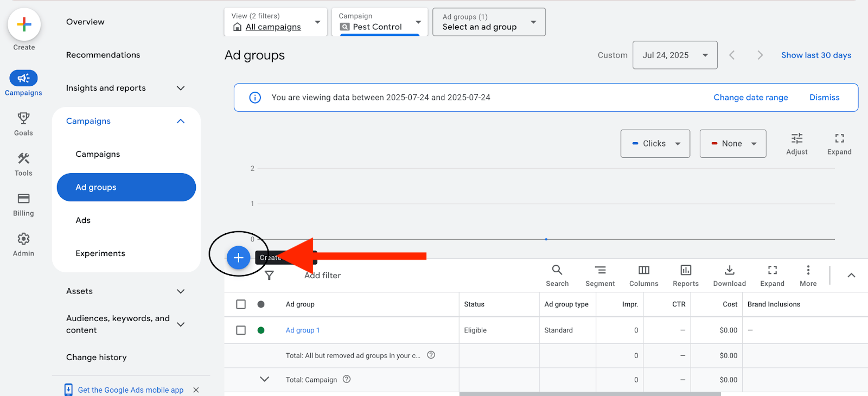The image size is (868, 396).
Task: Click the mobile phone app icon
Action: tap(68, 389)
